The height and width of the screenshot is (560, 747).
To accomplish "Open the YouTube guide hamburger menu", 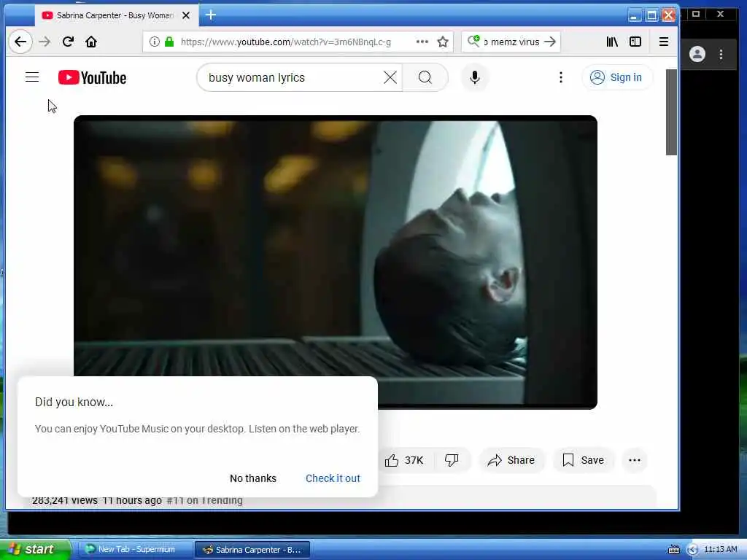I will (32, 77).
